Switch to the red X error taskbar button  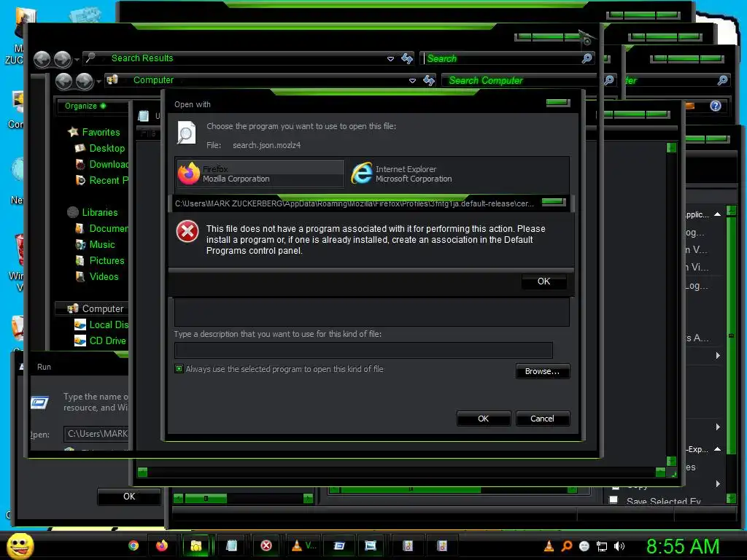tap(266, 545)
